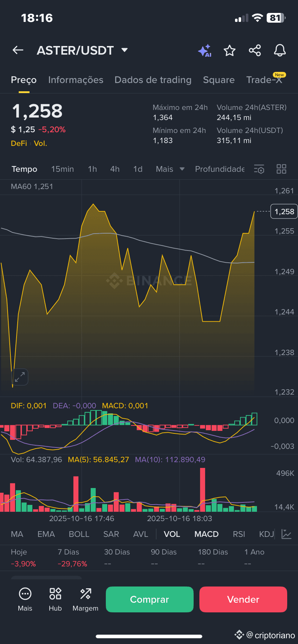Tap the Vender button
The image size is (298, 644).
coord(243,599)
